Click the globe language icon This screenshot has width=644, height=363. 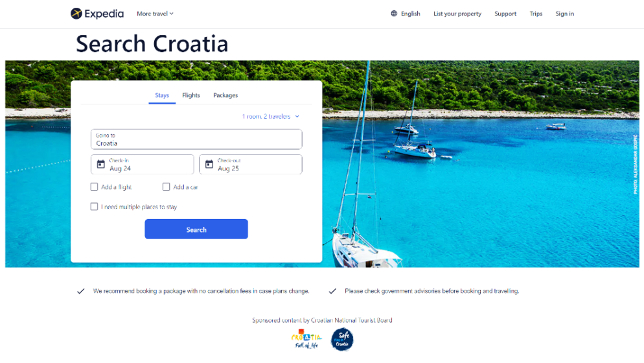pos(394,14)
